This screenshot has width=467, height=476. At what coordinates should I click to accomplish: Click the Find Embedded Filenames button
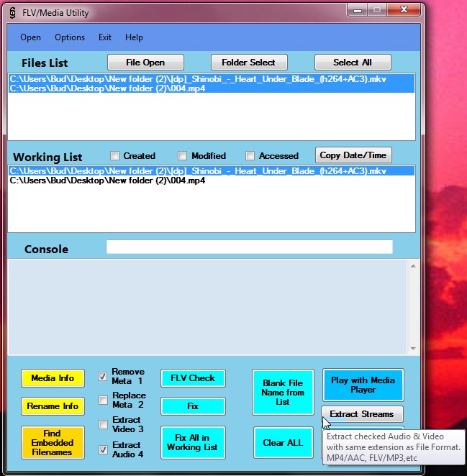coord(53,443)
